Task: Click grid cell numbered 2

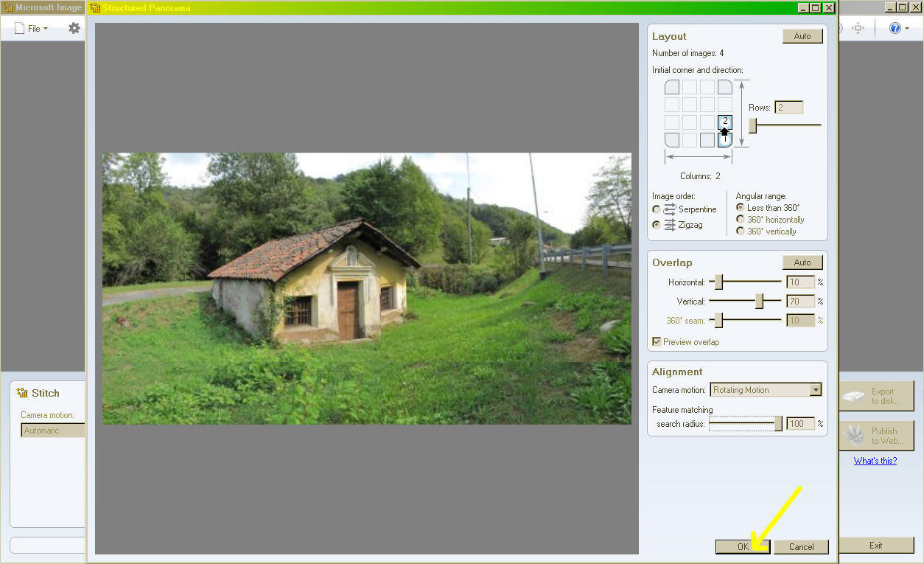Action: point(725,122)
